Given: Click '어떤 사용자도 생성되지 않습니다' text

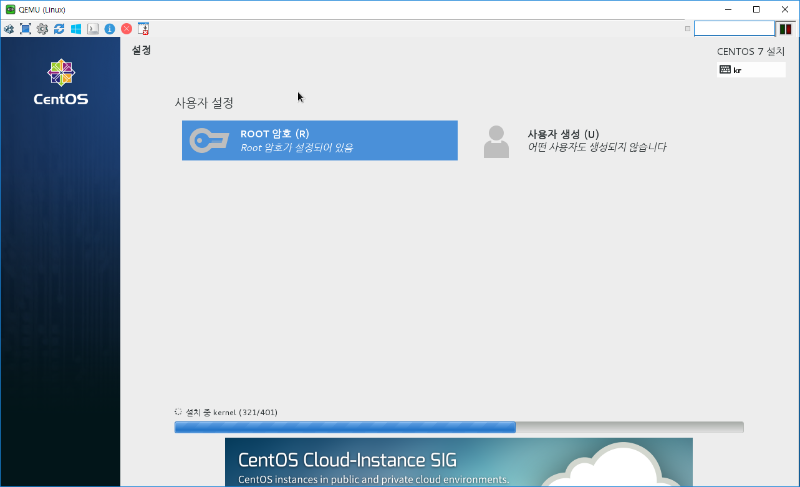Looking at the screenshot, I should 597,147.
